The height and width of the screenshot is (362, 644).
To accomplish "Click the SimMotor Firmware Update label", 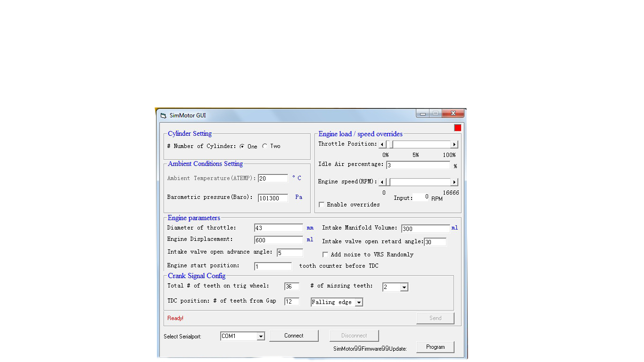I will pos(370,349).
